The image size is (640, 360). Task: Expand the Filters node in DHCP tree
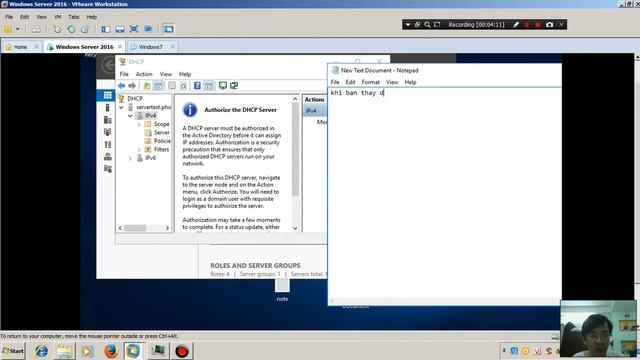click(139, 150)
